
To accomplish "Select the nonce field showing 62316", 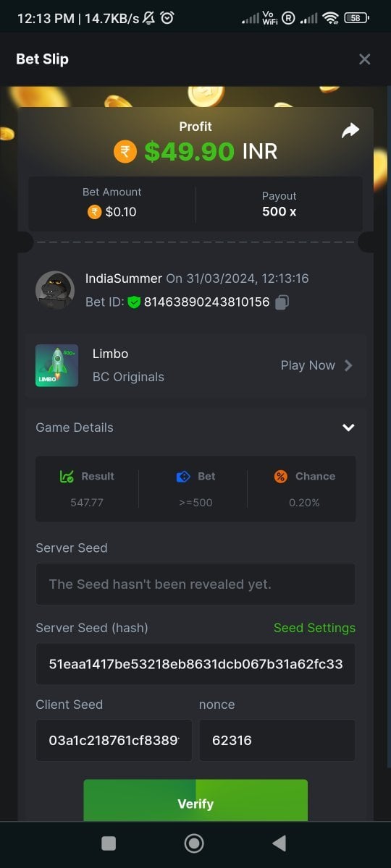I will pyautogui.click(x=277, y=740).
